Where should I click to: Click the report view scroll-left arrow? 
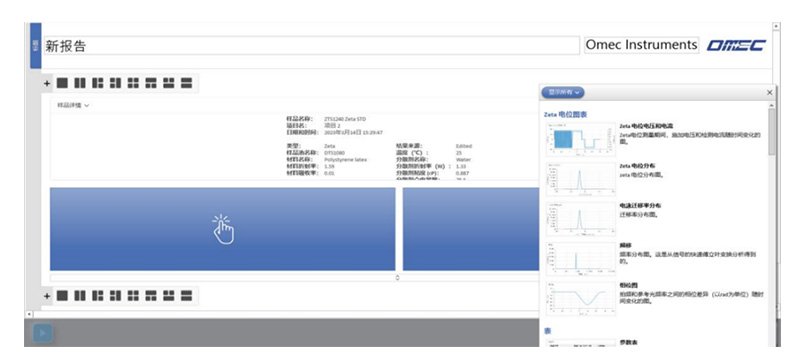coord(29,314)
